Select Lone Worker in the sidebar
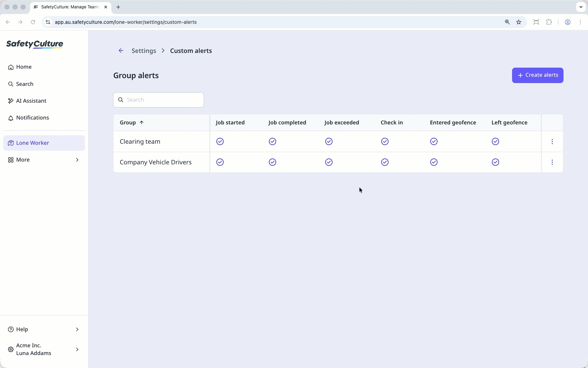 pos(44,143)
